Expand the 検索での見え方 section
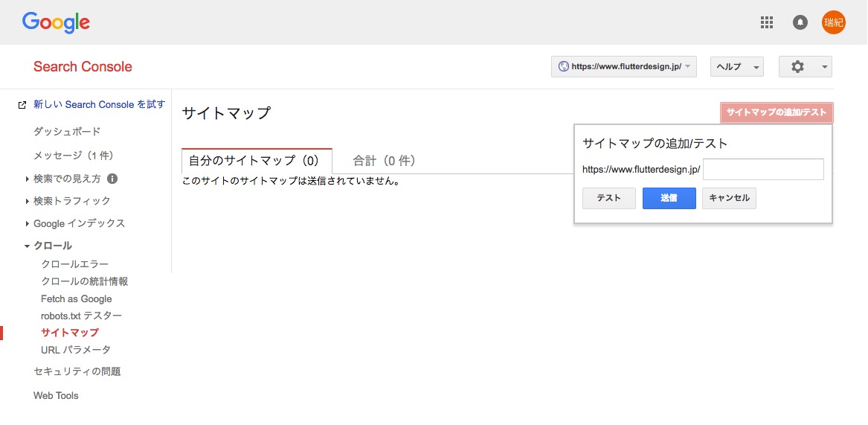The width and height of the screenshot is (868, 425). pyautogui.click(x=27, y=179)
